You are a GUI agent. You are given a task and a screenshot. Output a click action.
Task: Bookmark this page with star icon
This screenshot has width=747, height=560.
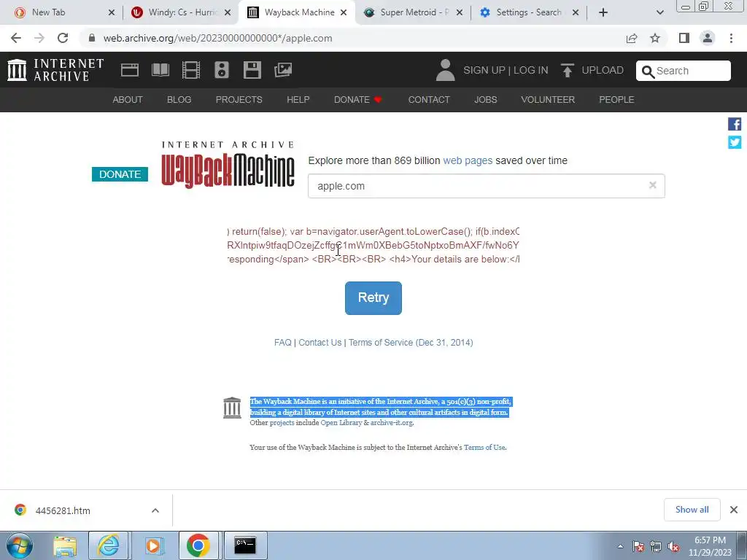coord(655,38)
